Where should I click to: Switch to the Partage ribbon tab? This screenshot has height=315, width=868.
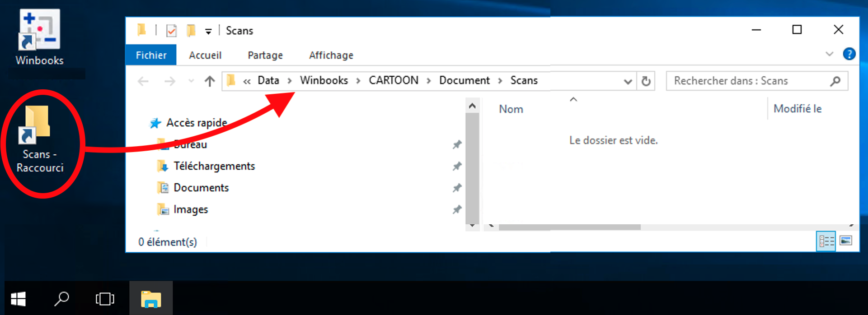tap(265, 55)
